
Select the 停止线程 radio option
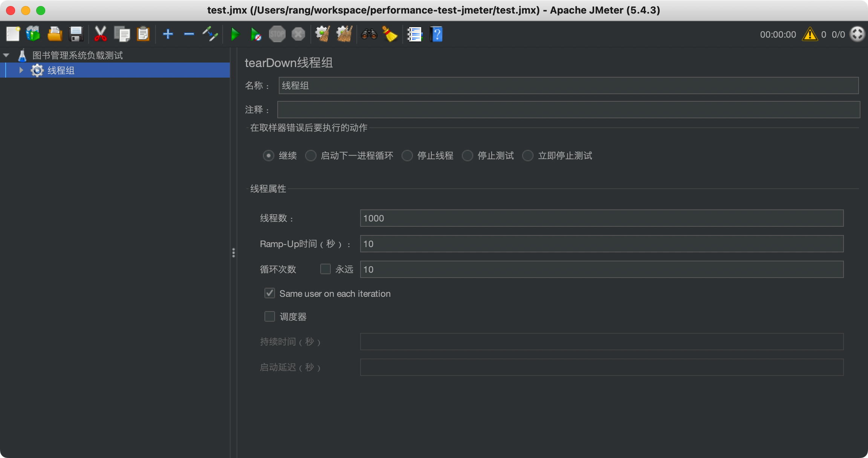pyautogui.click(x=407, y=156)
